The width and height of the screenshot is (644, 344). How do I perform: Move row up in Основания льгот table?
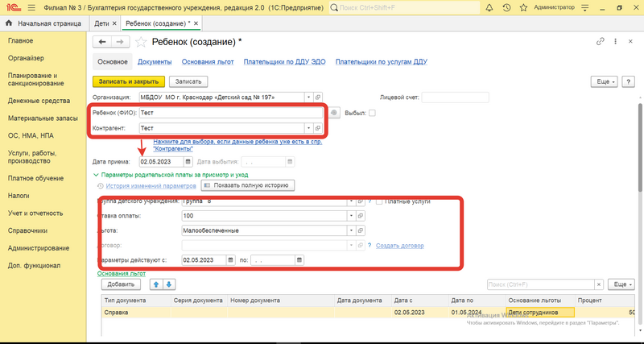(x=156, y=284)
